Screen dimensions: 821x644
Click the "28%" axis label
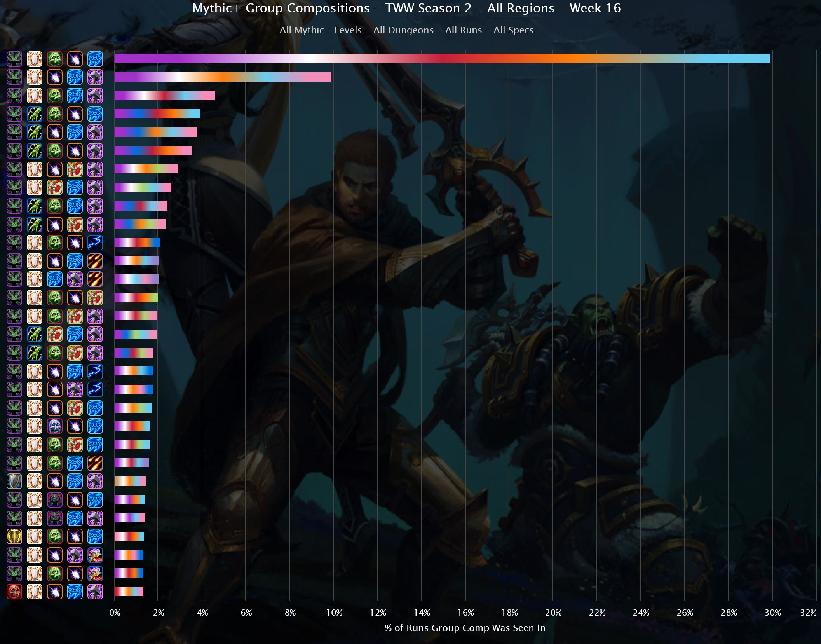[729, 613]
